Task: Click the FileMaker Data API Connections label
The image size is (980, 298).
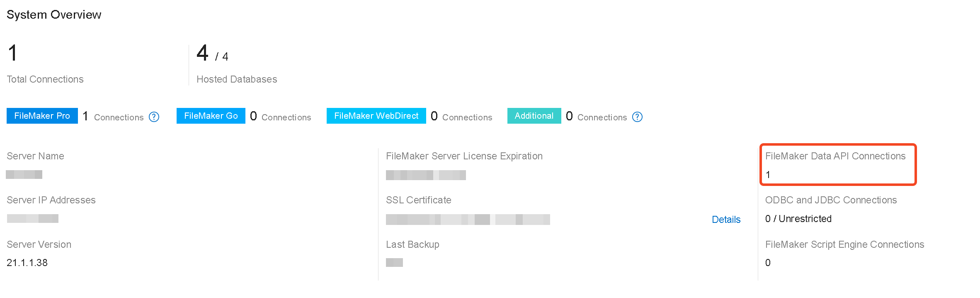Action: tap(835, 156)
